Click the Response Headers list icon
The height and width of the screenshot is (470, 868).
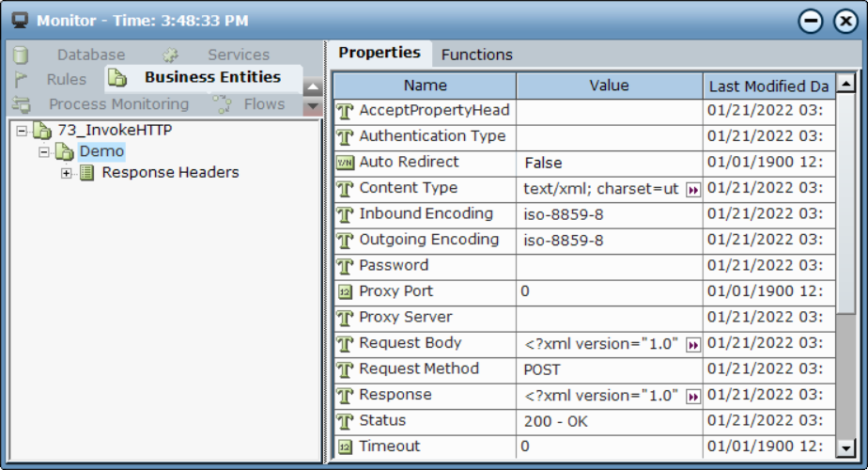tap(87, 173)
